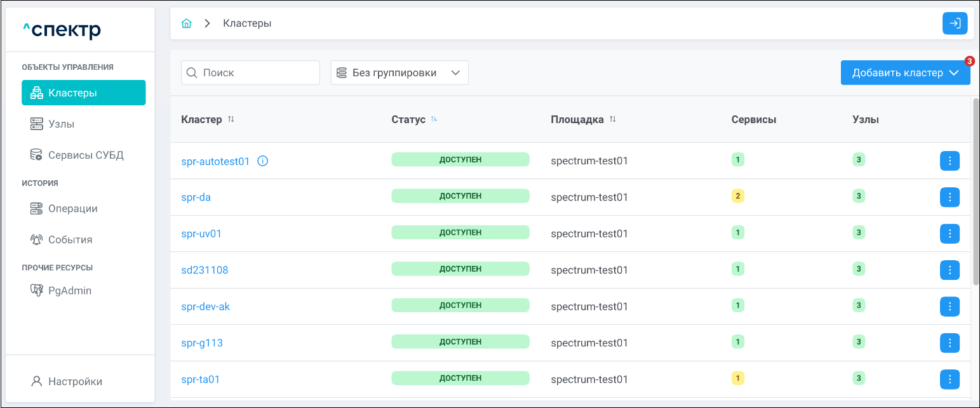Click the logout icon button
Image resolution: width=980 pixels, height=408 pixels.
[955, 23]
